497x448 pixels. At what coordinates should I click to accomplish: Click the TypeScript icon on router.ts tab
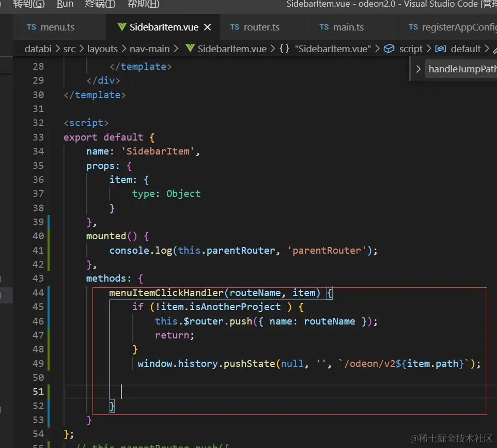coord(235,27)
